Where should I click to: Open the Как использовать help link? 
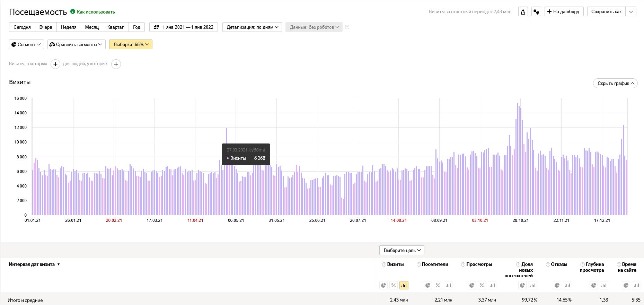coord(96,12)
